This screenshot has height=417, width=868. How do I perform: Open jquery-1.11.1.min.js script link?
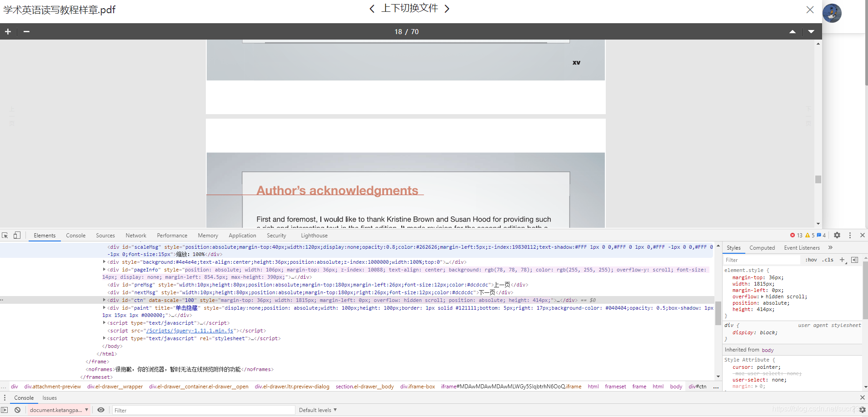[190, 331]
